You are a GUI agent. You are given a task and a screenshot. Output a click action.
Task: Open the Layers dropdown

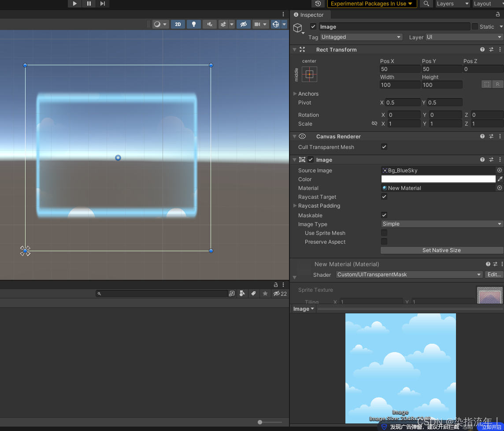(453, 4)
